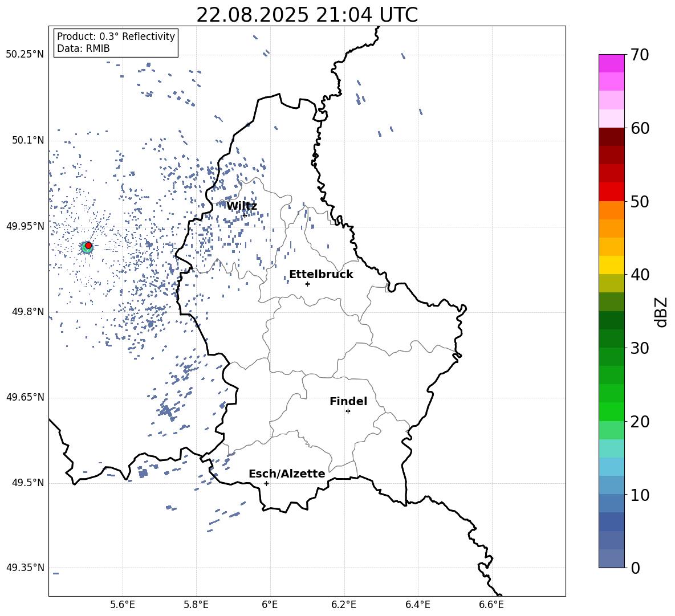
Task: Click the 50.25°N latitude label
Action: tap(25, 55)
